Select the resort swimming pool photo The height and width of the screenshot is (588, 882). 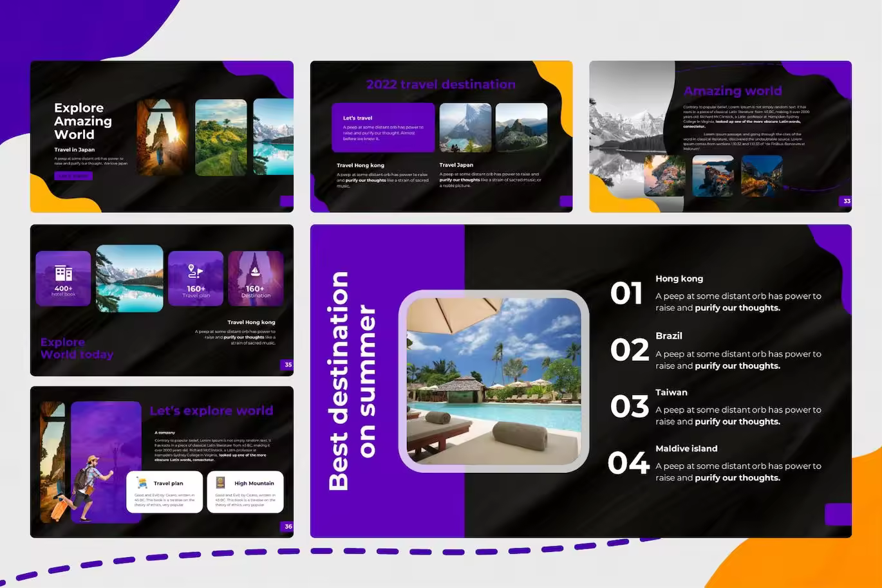pyautogui.click(x=494, y=381)
